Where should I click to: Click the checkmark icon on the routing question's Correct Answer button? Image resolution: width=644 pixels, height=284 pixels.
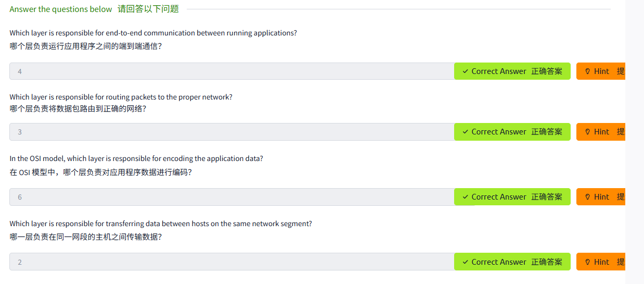click(x=465, y=132)
